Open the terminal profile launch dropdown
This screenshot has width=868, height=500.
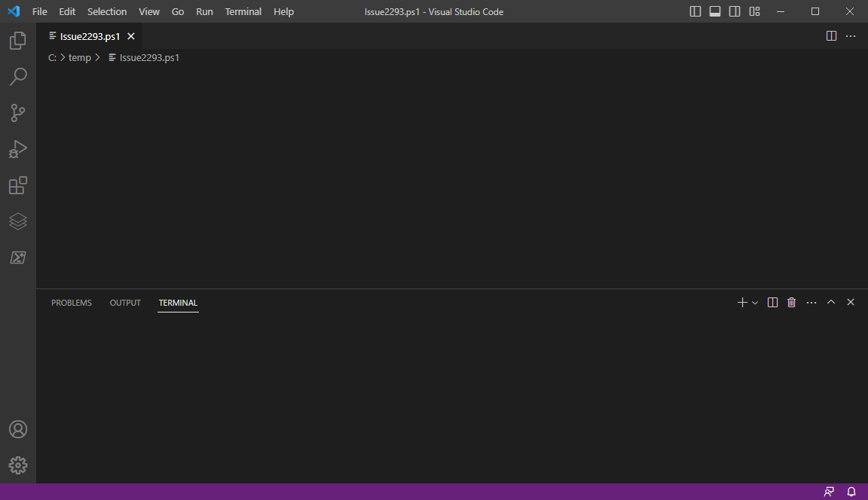[755, 302]
